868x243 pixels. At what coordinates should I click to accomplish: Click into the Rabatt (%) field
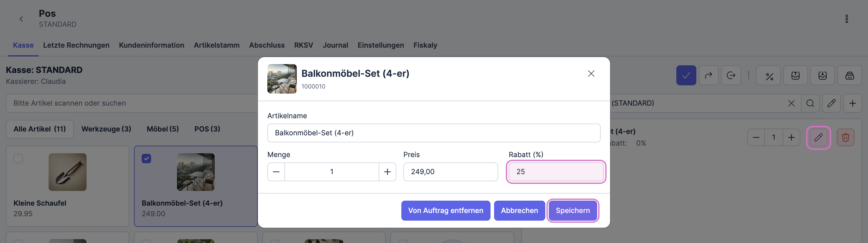click(x=556, y=172)
